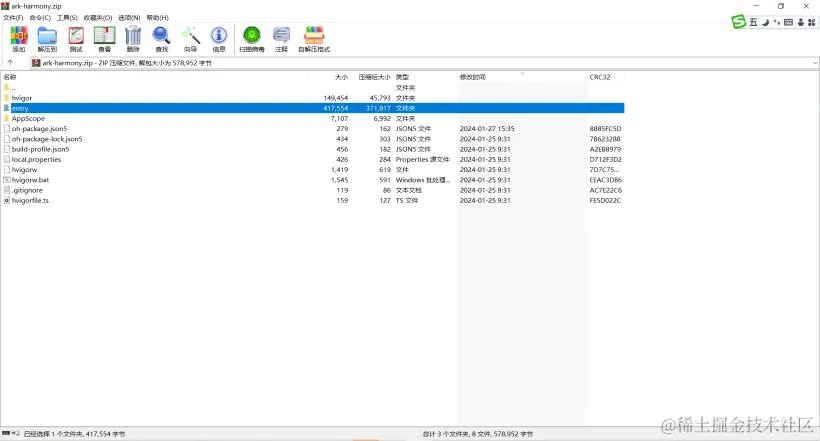The width and height of the screenshot is (820, 441).
Task: Show archive Info (信息) dialog
Action: click(x=219, y=39)
